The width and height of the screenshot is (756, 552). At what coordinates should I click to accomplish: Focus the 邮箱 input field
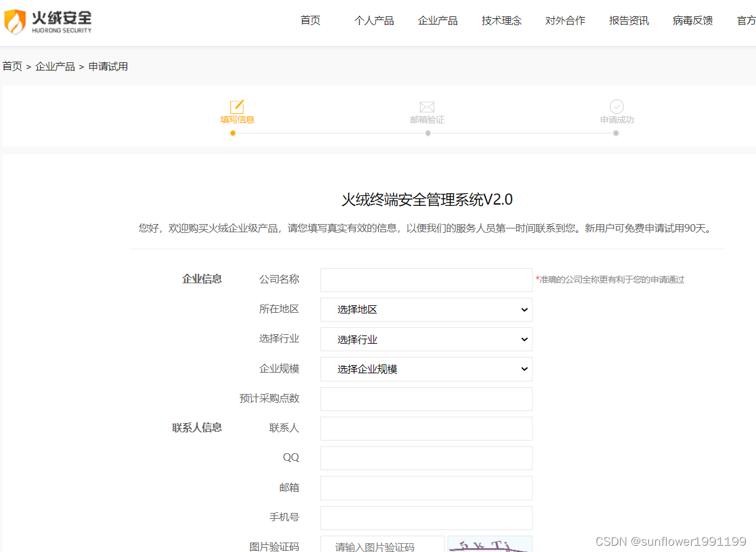[426, 488]
